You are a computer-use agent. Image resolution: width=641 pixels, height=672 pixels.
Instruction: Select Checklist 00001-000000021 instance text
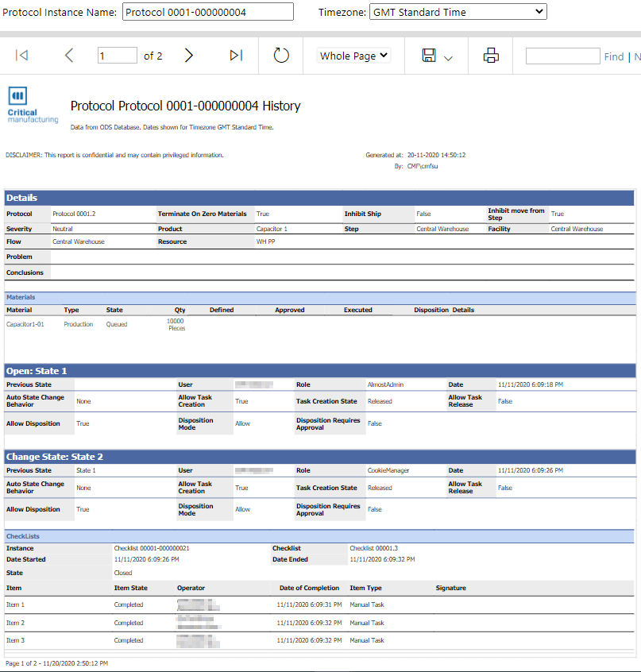[151, 548]
